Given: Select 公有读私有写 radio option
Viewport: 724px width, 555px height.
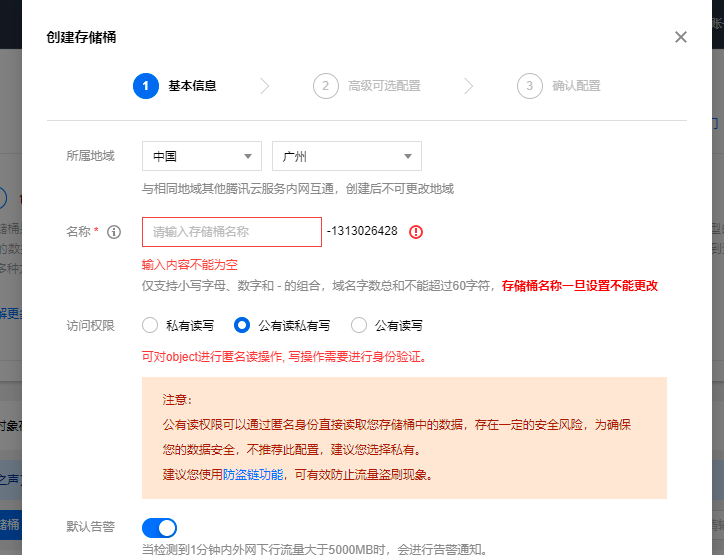Looking at the screenshot, I should 241,325.
